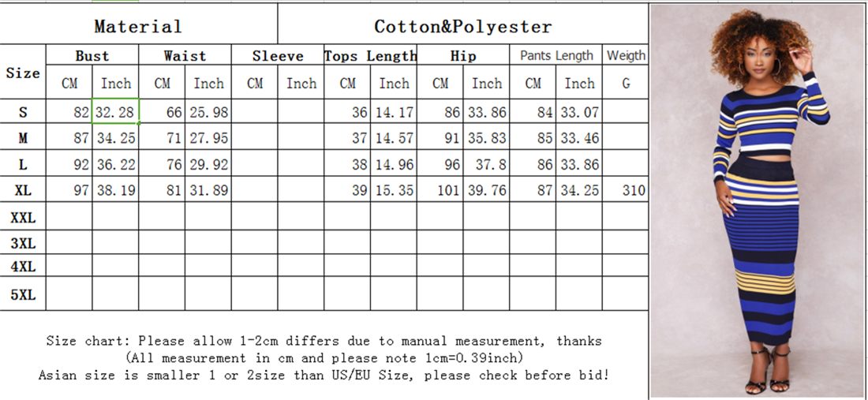Select the Pants Length header cell

pos(556,56)
